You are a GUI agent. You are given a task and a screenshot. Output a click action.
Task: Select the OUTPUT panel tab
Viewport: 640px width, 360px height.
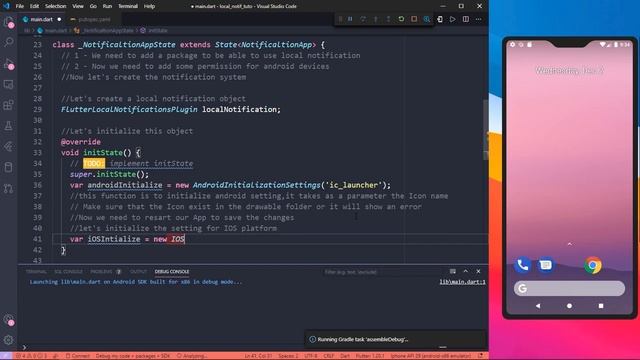click(138, 272)
